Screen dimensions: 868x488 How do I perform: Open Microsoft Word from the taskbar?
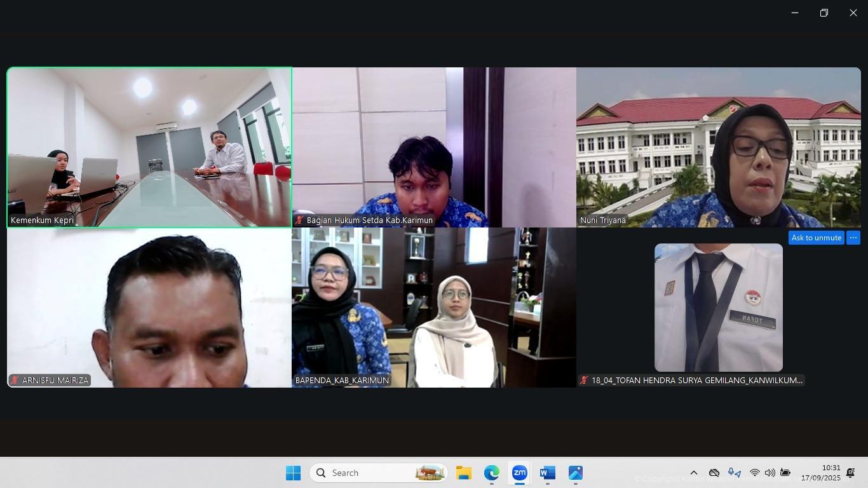(x=547, y=473)
